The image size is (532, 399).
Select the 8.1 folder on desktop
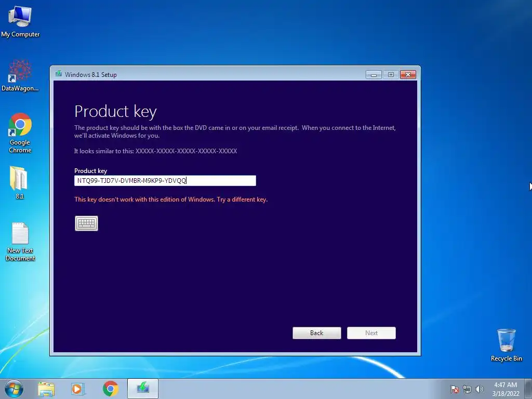point(19,182)
